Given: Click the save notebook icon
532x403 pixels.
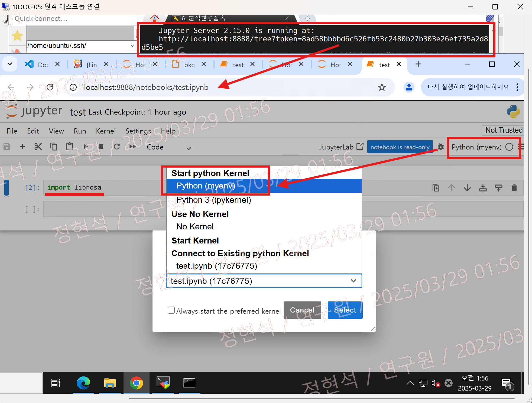Looking at the screenshot, I should (x=7, y=147).
